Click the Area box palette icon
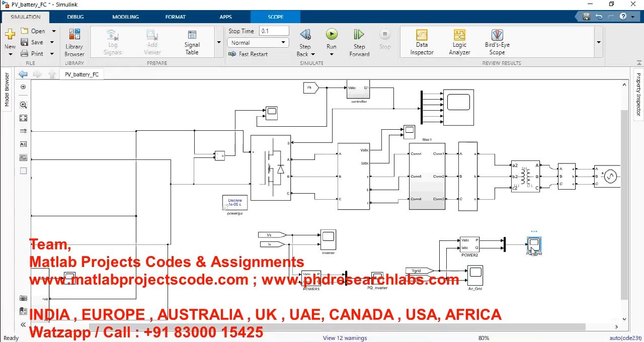Screen dimensions: 644x342 pos(23,171)
